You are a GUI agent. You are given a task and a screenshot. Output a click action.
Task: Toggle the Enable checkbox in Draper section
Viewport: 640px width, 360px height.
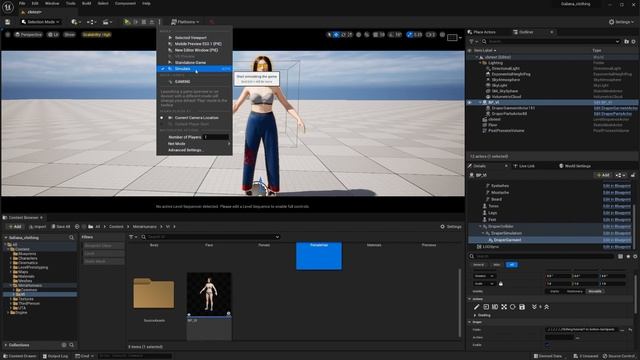pos(547,345)
